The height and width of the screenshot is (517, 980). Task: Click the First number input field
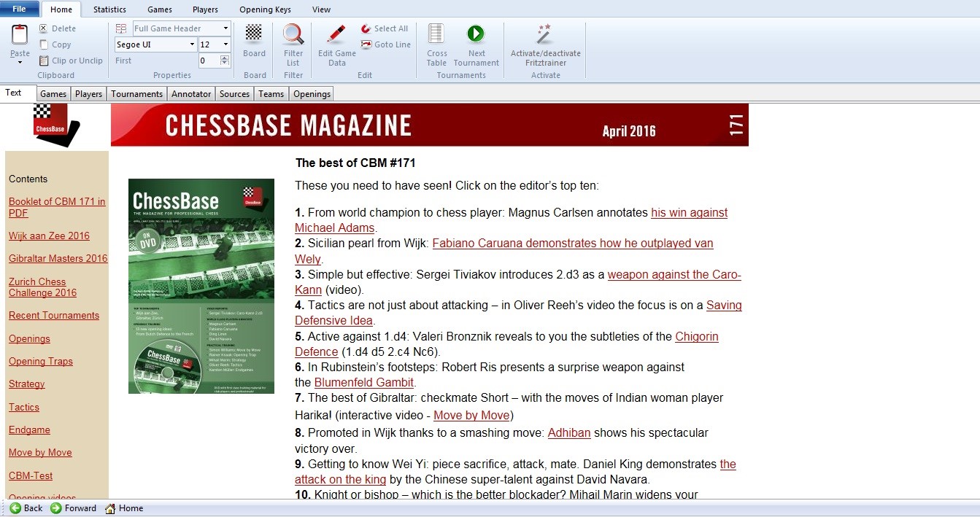(x=209, y=61)
